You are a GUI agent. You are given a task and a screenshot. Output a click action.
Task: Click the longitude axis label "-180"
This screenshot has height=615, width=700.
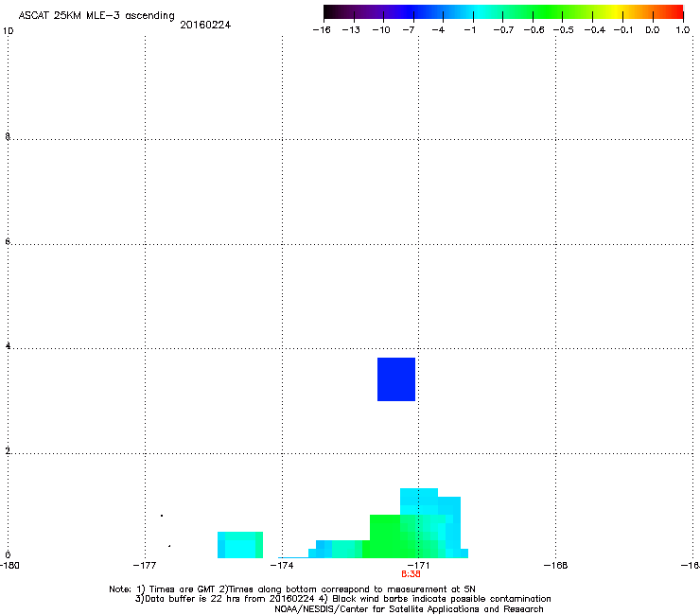(x=9, y=566)
